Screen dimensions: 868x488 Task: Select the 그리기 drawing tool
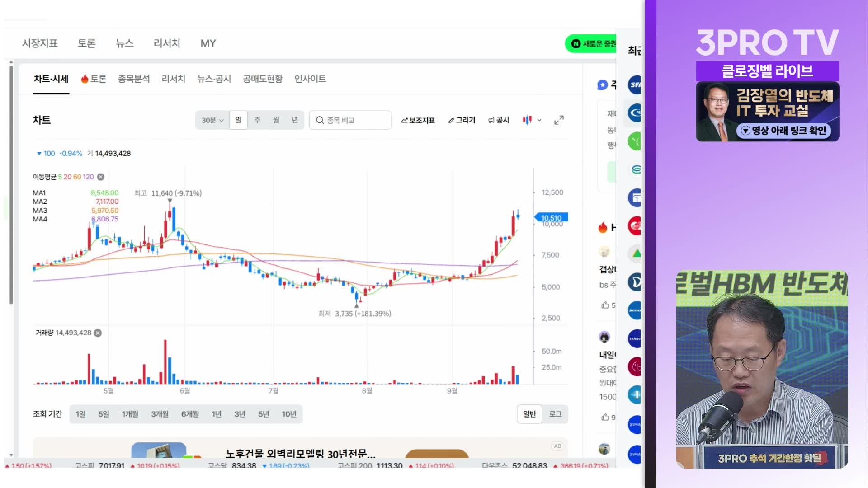pos(462,120)
